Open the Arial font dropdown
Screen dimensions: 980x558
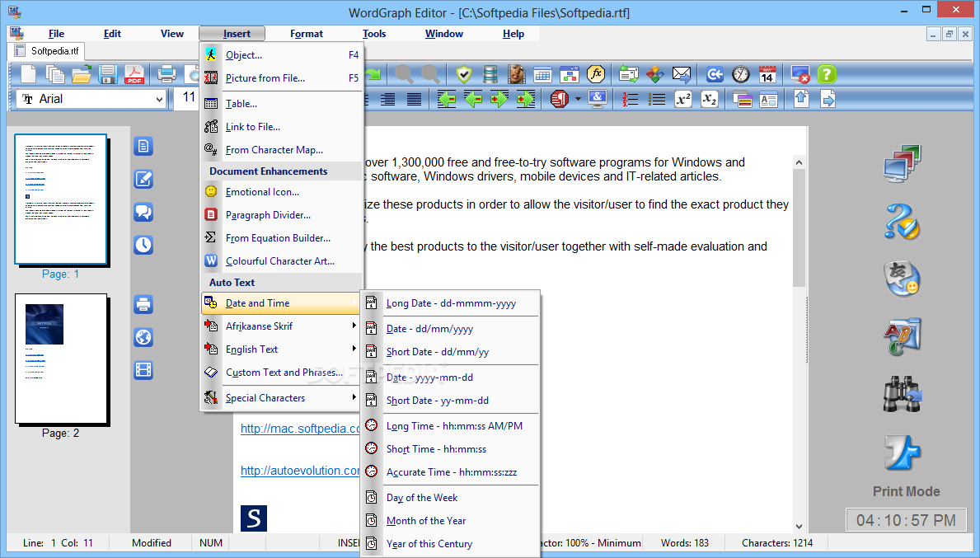(x=159, y=100)
